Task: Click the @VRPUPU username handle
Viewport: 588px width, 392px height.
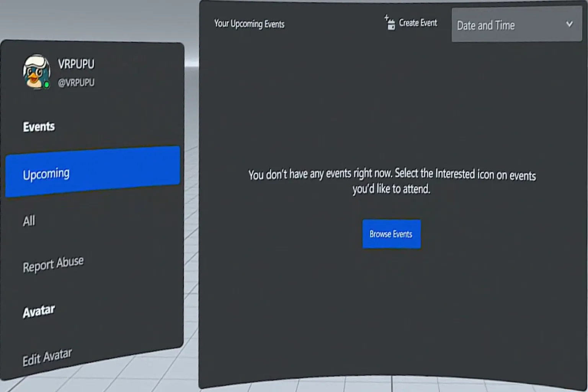Action: tap(76, 82)
